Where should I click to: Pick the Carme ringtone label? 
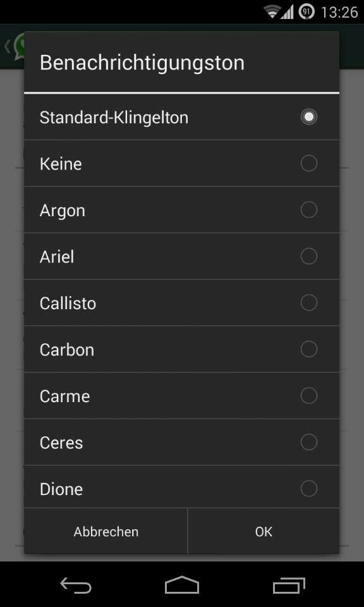64,396
